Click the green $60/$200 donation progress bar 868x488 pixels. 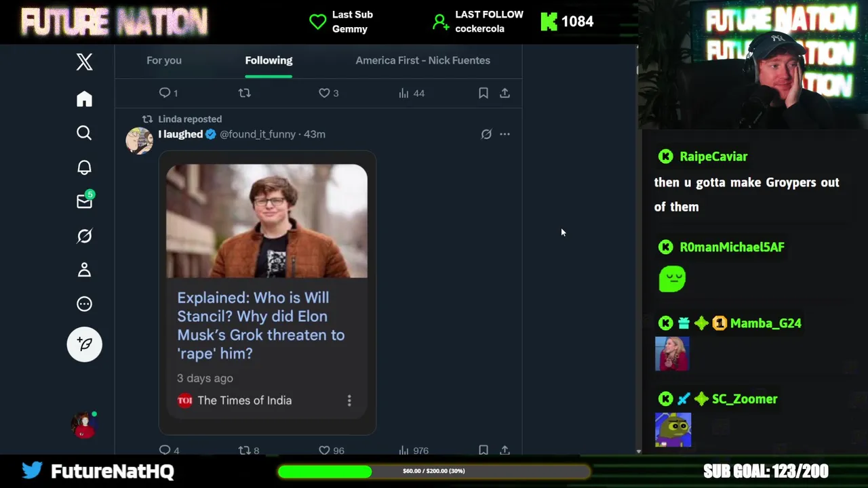[x=433, y=471]
